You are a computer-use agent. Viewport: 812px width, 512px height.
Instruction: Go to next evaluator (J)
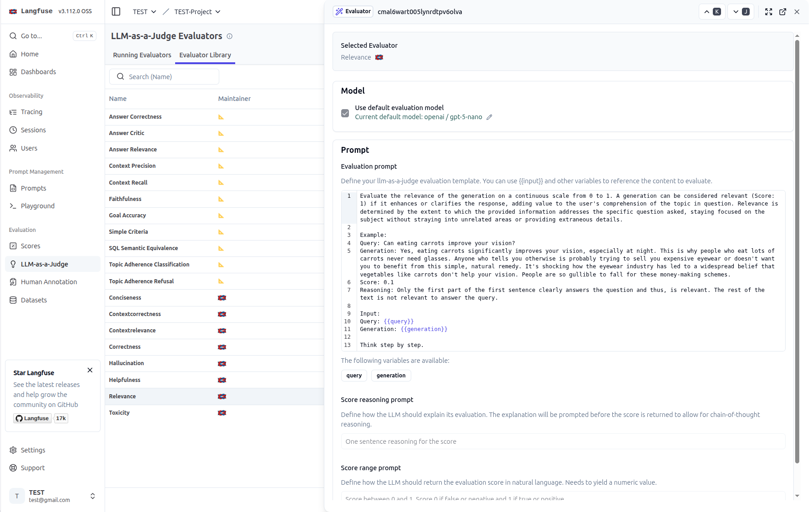pos(741,12)
